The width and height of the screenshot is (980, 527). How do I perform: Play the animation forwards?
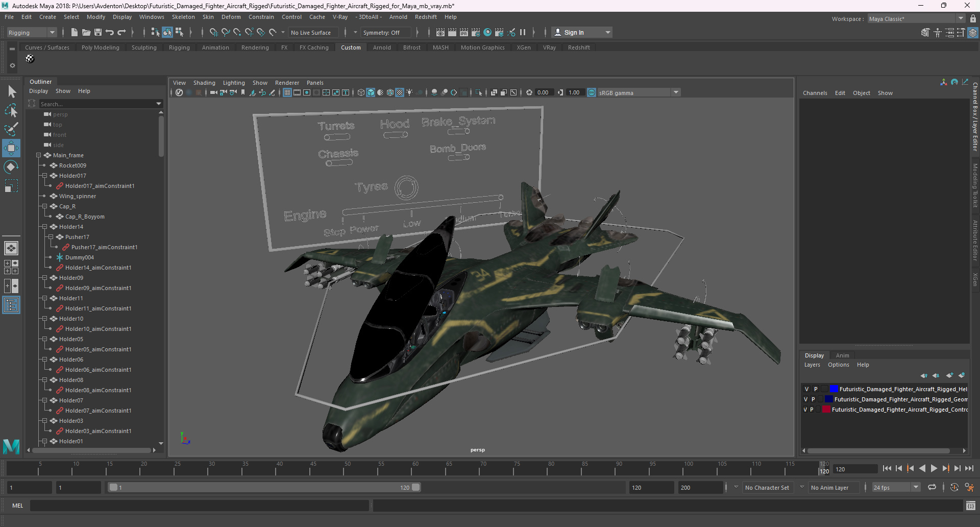tap(934, 468)
